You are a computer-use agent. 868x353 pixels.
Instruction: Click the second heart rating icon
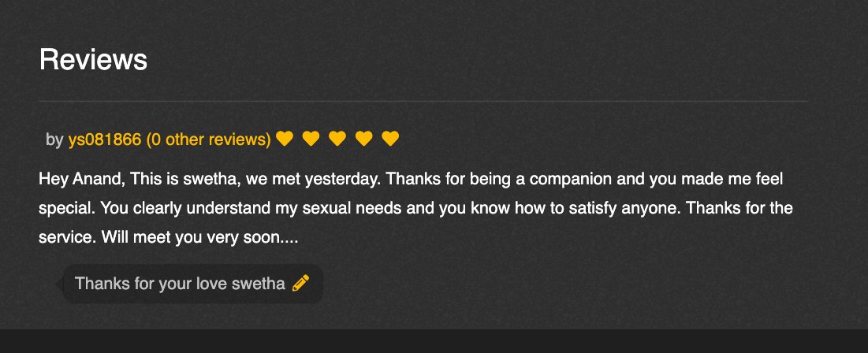click(311, 139)
